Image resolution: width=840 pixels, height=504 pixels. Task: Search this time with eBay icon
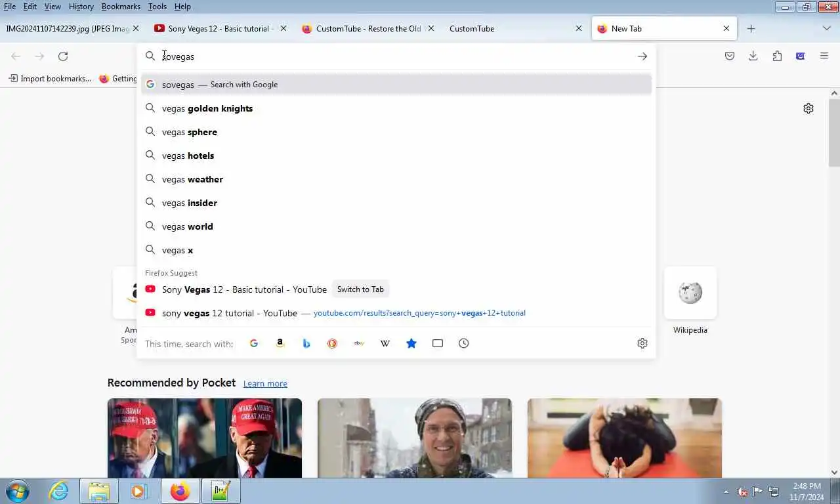(x=359, y=343)
